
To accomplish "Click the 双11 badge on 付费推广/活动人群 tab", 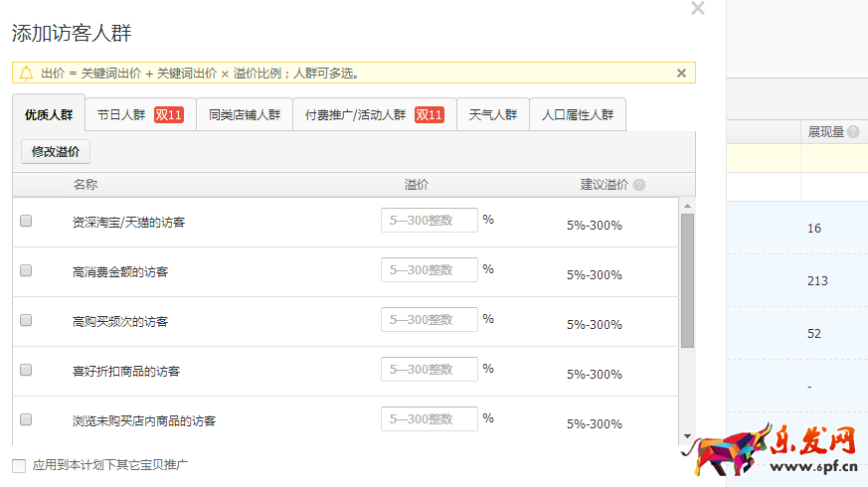I will 429,114.
